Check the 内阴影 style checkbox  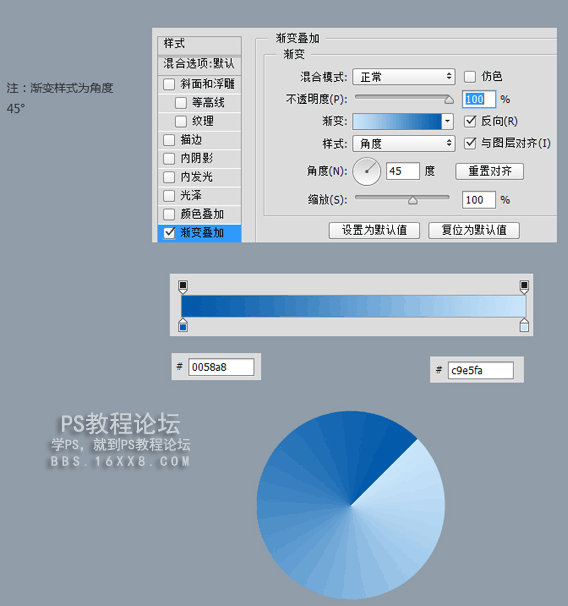pyautogui.click(x=169, y=158)
